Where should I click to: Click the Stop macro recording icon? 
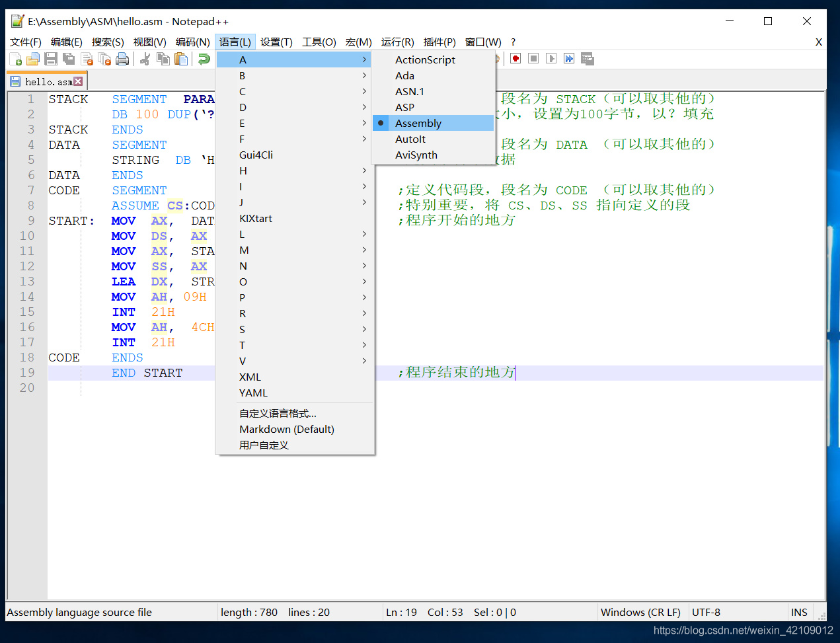click(x=533, y=59)
